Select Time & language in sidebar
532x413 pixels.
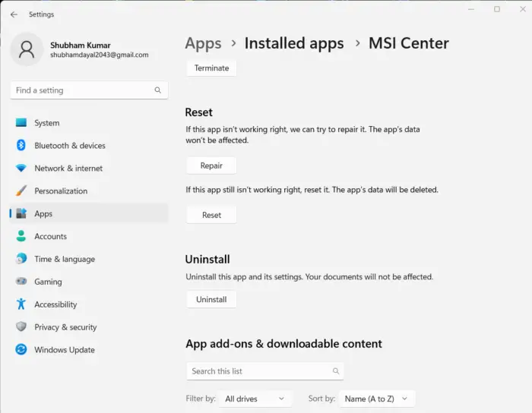(x=89, y=259)
